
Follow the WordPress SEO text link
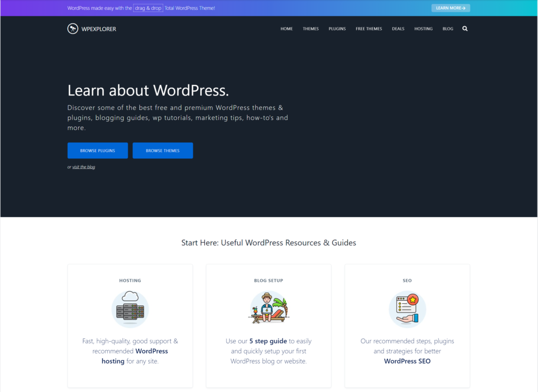pyautogui.click(x=407, y=361)
